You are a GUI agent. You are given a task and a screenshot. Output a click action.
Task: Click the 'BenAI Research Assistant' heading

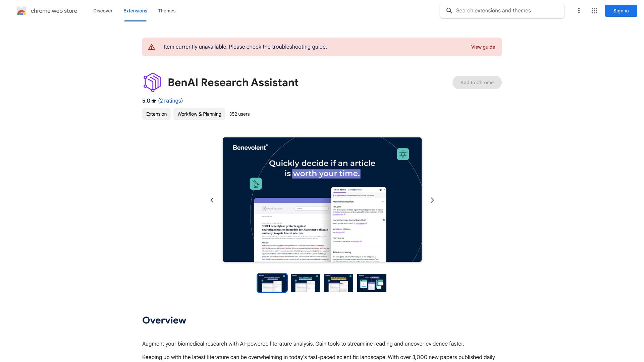point(233,82)
